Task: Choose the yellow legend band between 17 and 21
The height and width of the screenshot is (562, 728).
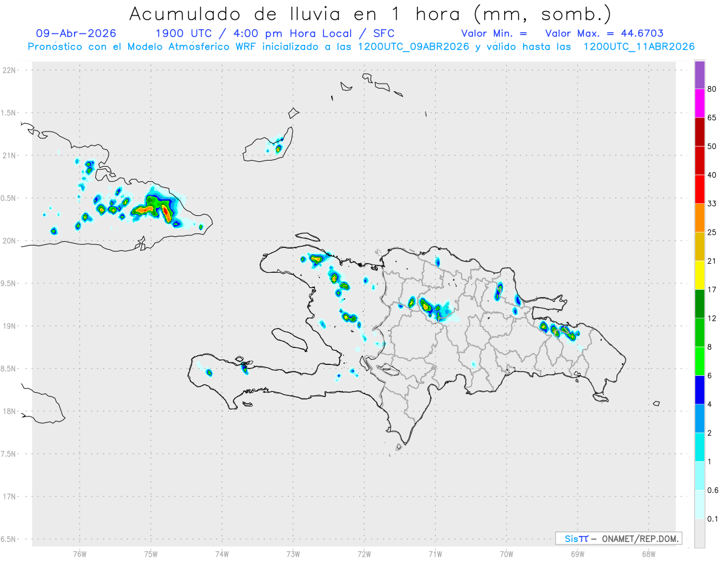Action: tap(699, 275)
